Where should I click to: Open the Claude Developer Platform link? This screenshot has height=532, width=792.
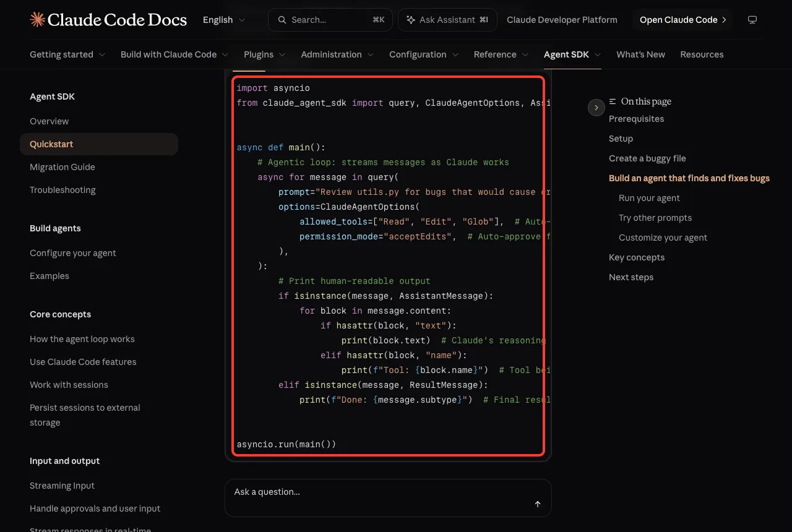(562, 20)
